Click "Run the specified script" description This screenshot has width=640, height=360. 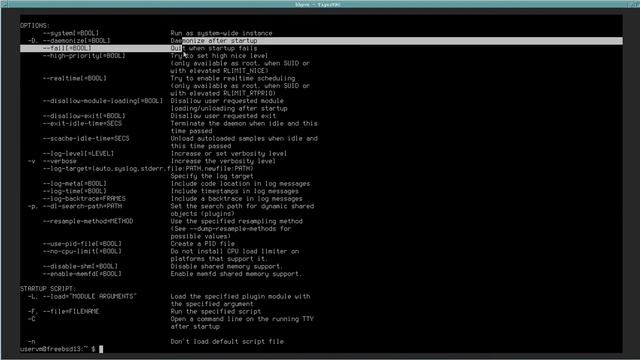tap(216, 311)
